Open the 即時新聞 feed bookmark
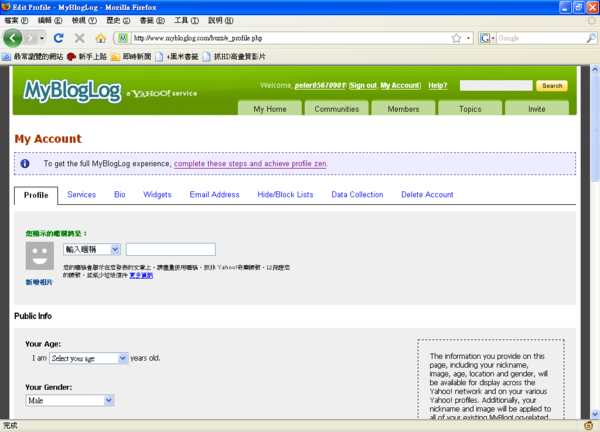The image size is (600, 432). click(x=131, y=57)
